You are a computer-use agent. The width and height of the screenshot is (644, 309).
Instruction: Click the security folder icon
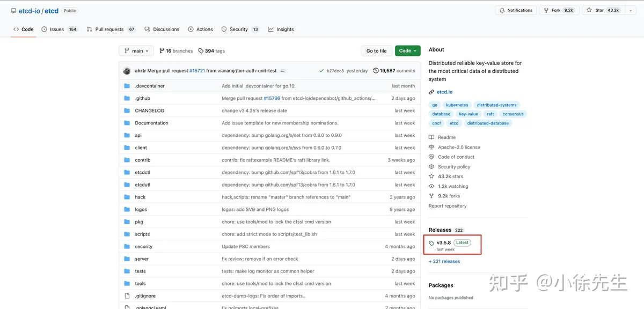point(127,246)
